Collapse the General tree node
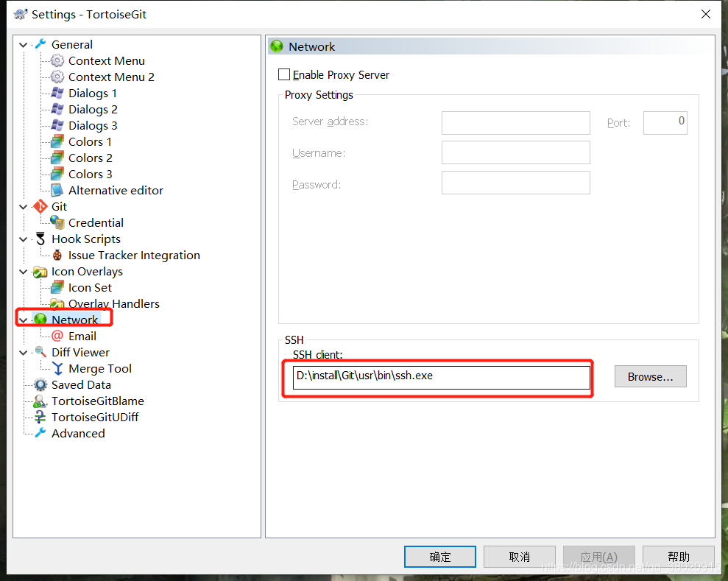The height and width of the screenshot is (581, 728). (24, 45)
